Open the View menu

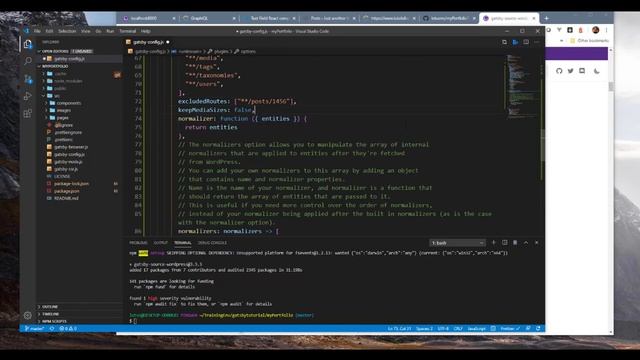(86, 31)
